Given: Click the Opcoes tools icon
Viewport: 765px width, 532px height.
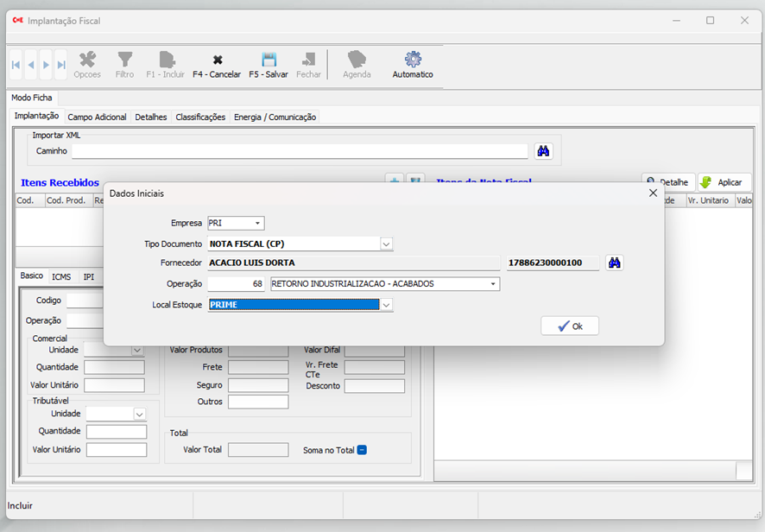Looking at the screenshot, I should pos(87,60).
